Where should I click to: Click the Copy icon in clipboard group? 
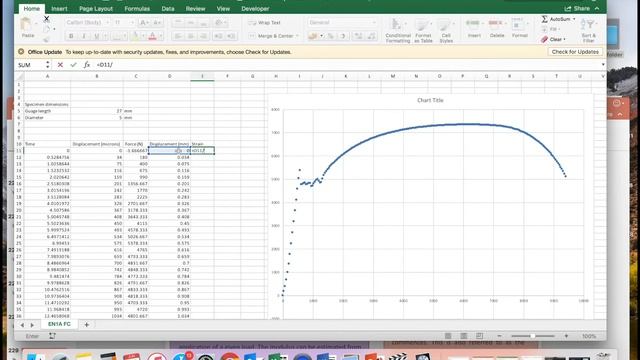pyautogui.click(x=47, y=29)
